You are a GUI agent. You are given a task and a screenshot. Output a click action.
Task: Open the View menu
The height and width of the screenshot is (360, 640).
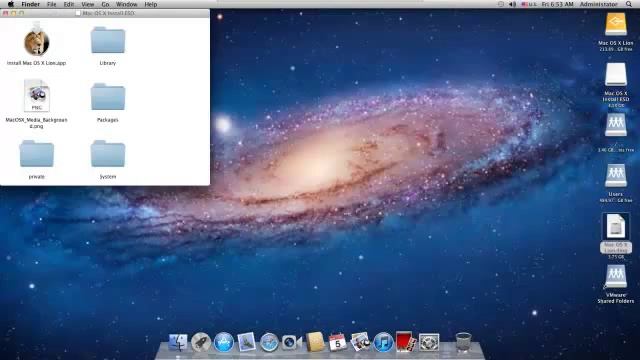[87, 4]
